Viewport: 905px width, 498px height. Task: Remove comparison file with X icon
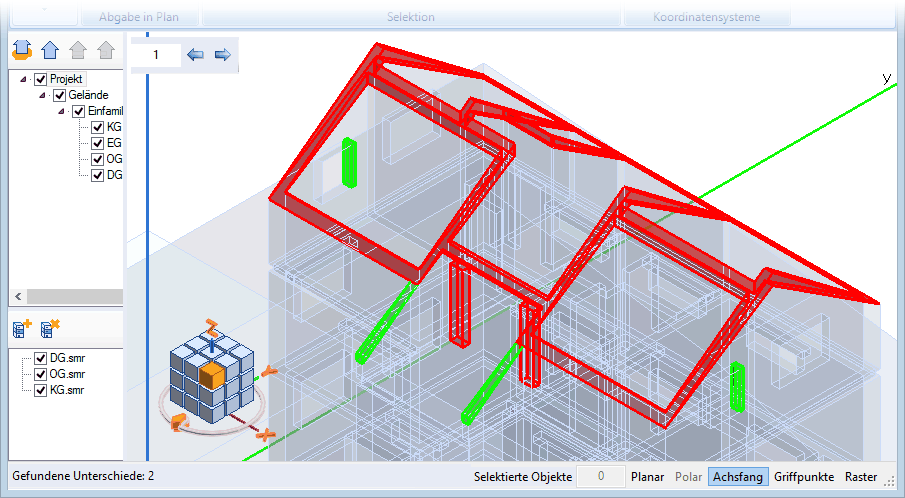(x=50, y=328)
